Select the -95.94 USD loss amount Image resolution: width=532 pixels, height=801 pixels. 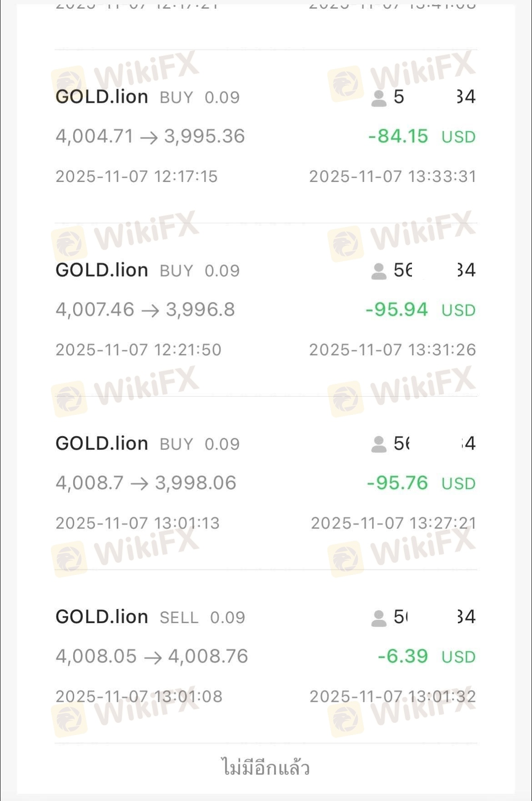click(396, 310)
